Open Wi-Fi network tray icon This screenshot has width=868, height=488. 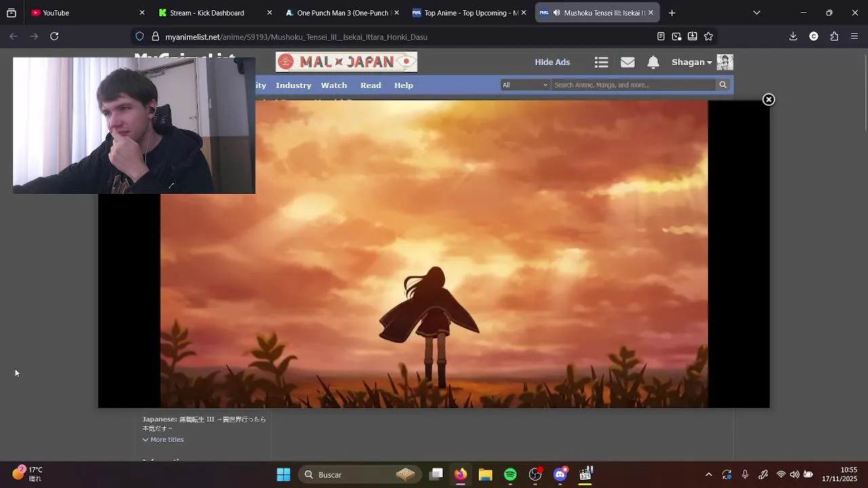781,474
